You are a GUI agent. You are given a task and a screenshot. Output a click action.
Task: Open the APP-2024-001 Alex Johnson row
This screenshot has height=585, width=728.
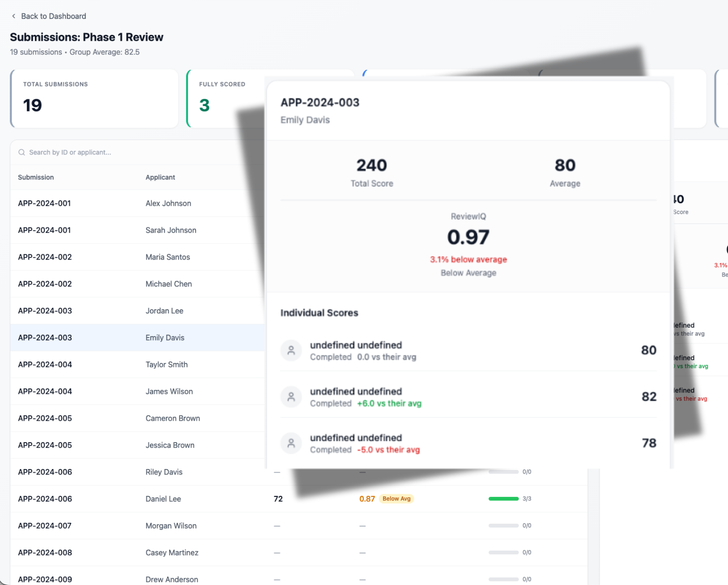[x=134, y=203]
